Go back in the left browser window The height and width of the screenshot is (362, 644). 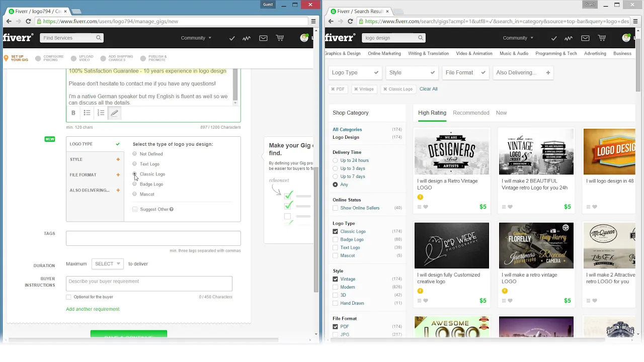coord(9,21)
